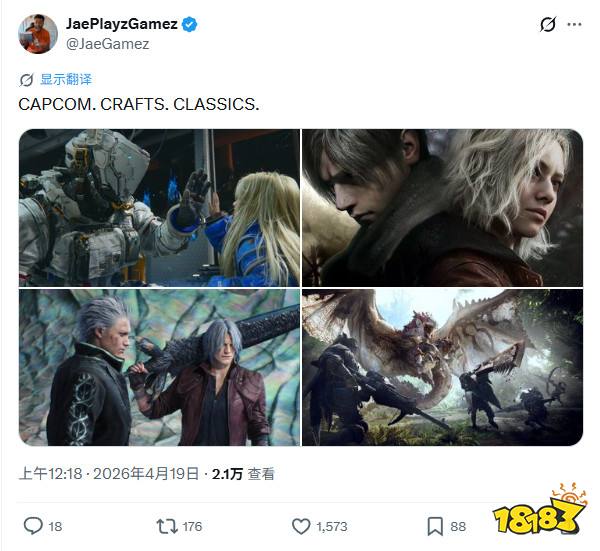The image size is (600, 551).
Task: Click the translate icon beside 显示翻译
Action: 26,80
